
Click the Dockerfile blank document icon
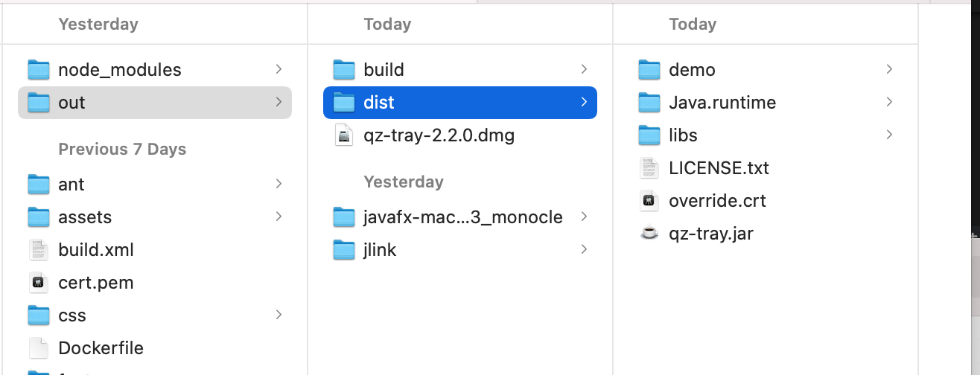(38, 348)
